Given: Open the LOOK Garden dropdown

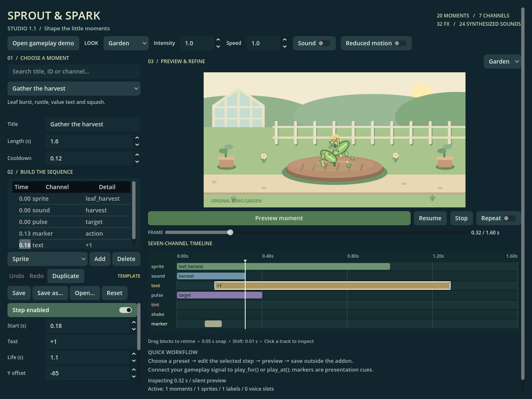Looking at the screenshot, I should coord(126,43).
